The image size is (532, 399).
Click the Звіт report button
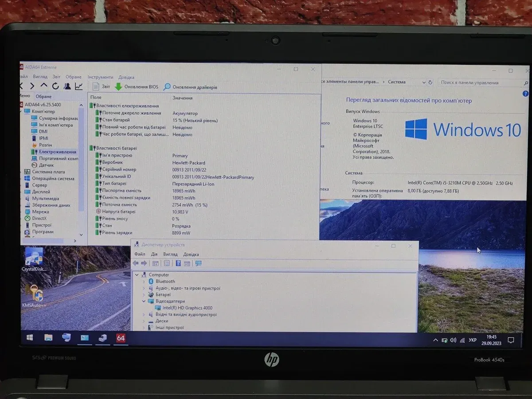pyautogui.click(x=101, y=87)
